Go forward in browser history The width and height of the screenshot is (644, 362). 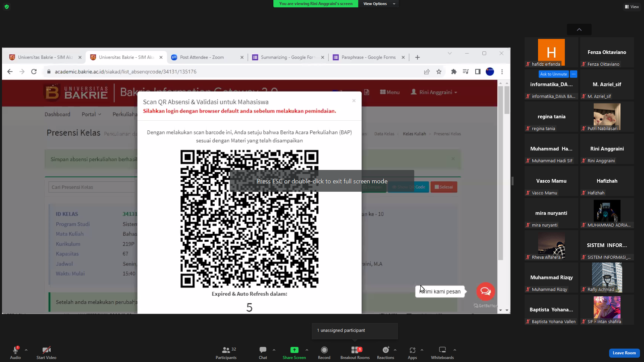(x=22, y=72)
